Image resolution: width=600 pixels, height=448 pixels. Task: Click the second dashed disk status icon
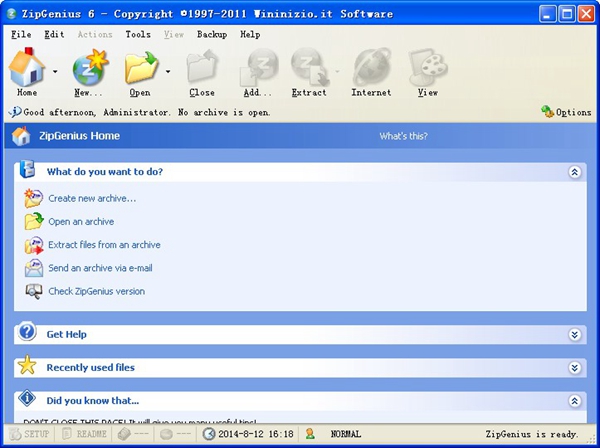pyautogui.click(x=166, y=434)
